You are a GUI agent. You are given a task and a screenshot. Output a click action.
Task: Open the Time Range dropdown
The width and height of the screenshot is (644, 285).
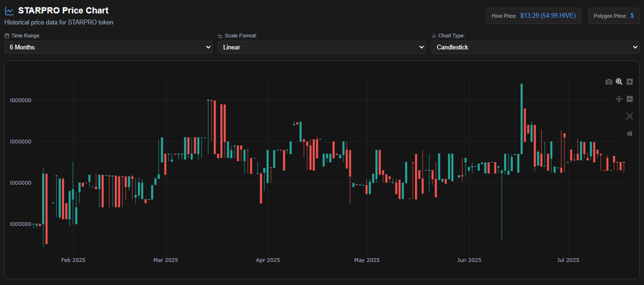pos(108,47)
